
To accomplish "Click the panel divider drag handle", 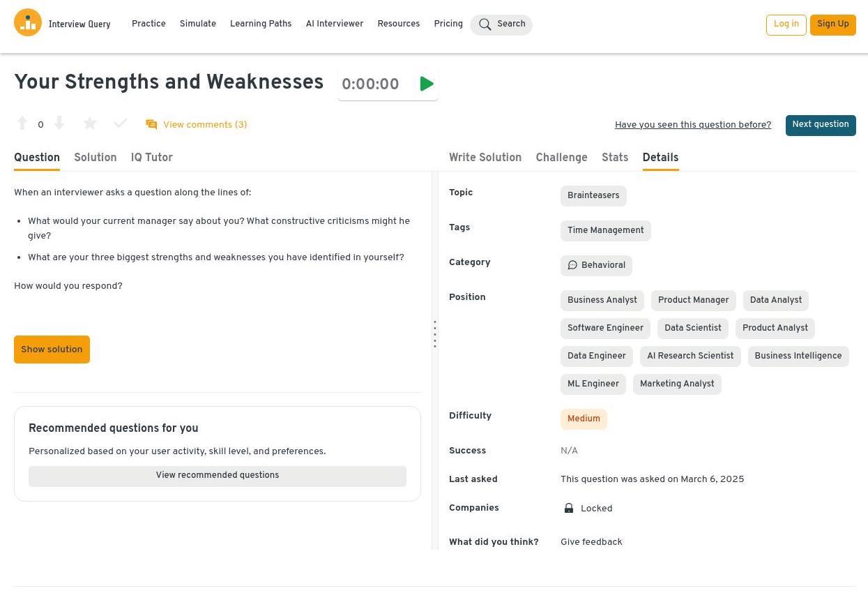I will [x=435, y=335].
